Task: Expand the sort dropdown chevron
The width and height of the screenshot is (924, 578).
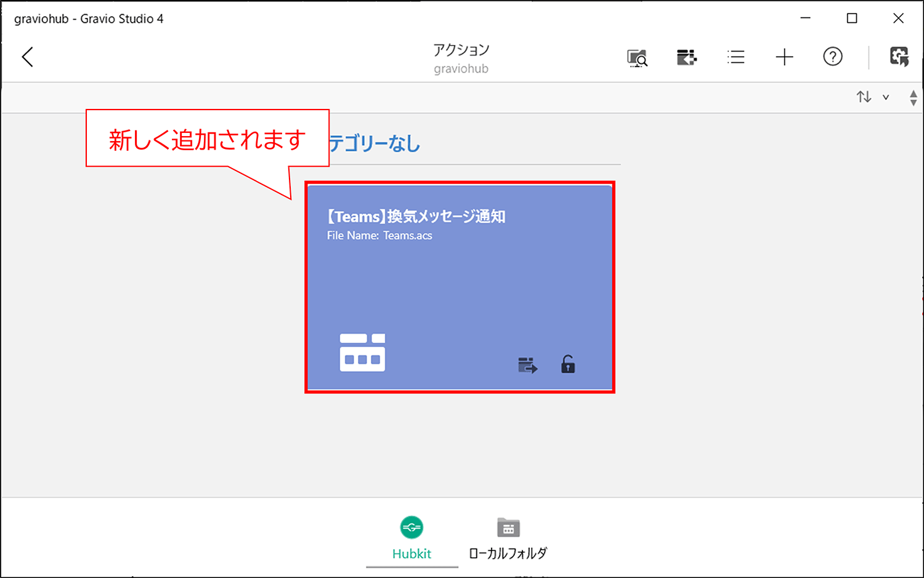Action: (886, 97)
